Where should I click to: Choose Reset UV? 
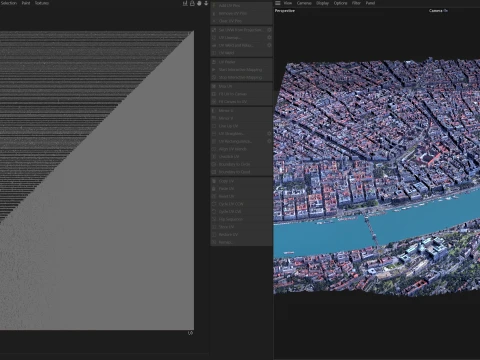coord(242,196)
